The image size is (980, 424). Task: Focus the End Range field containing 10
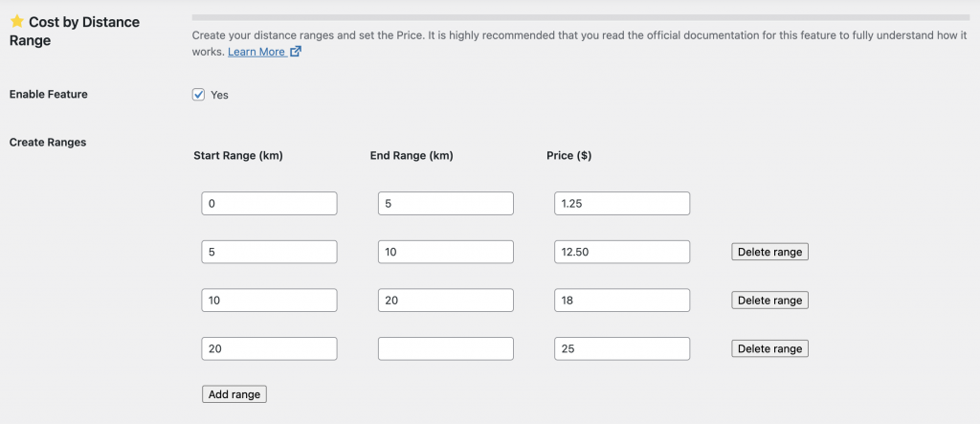(445, 252)
